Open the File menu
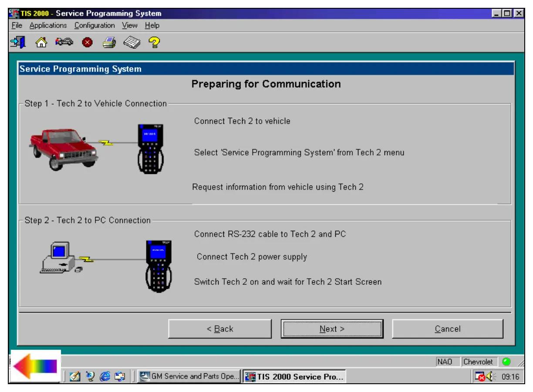 click(x=17, y=25)
